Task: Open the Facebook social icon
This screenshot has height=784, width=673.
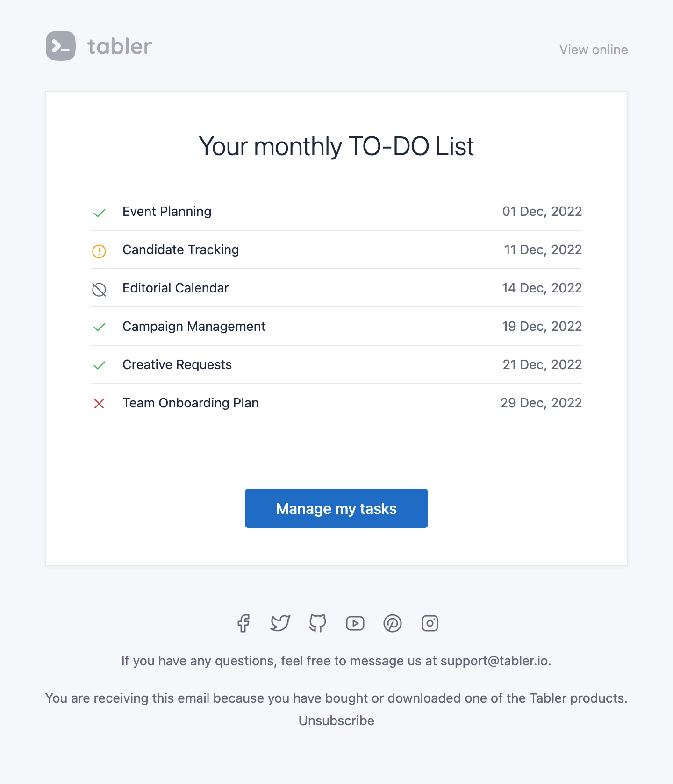Action: click(x=243, y=623)
